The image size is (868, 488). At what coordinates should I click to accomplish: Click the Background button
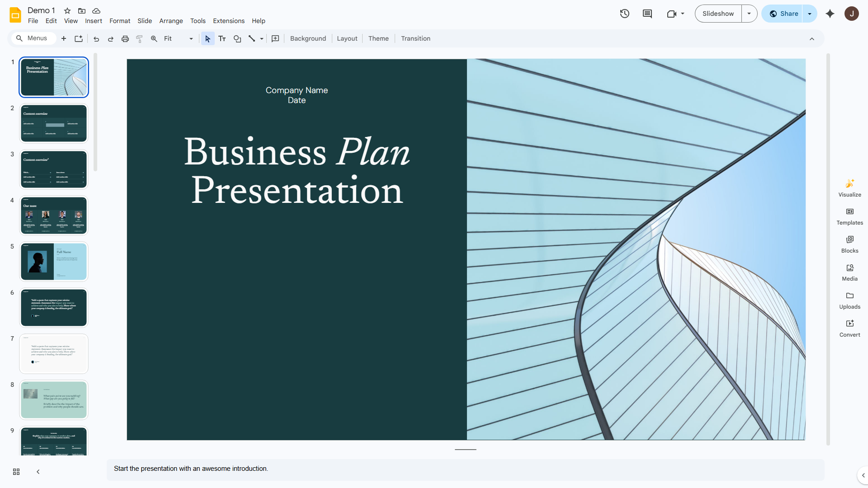(308, 38)
